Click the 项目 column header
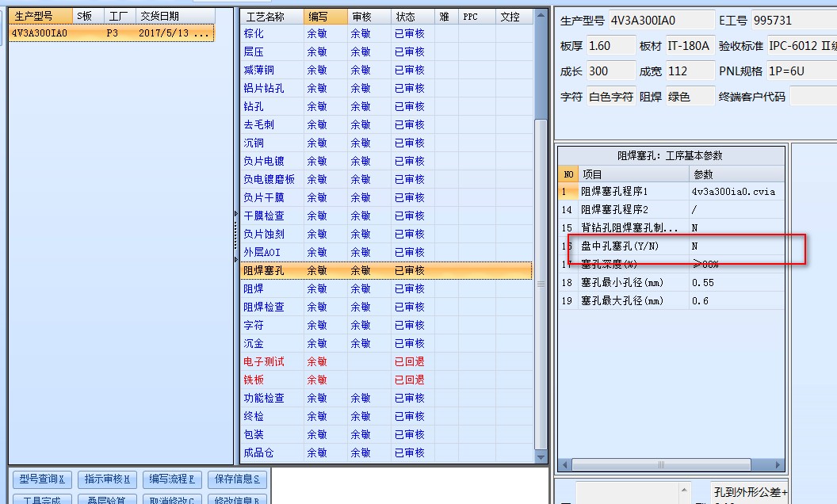 (633, 174)
